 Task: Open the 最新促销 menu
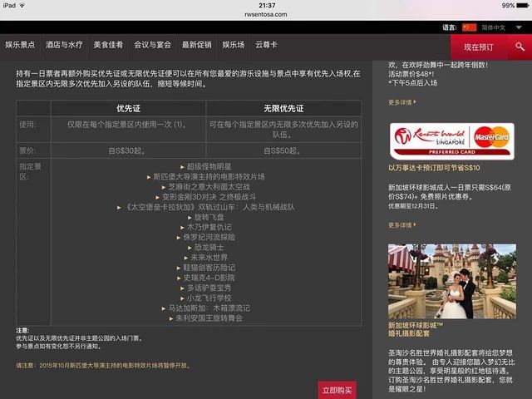pos(196,44)
